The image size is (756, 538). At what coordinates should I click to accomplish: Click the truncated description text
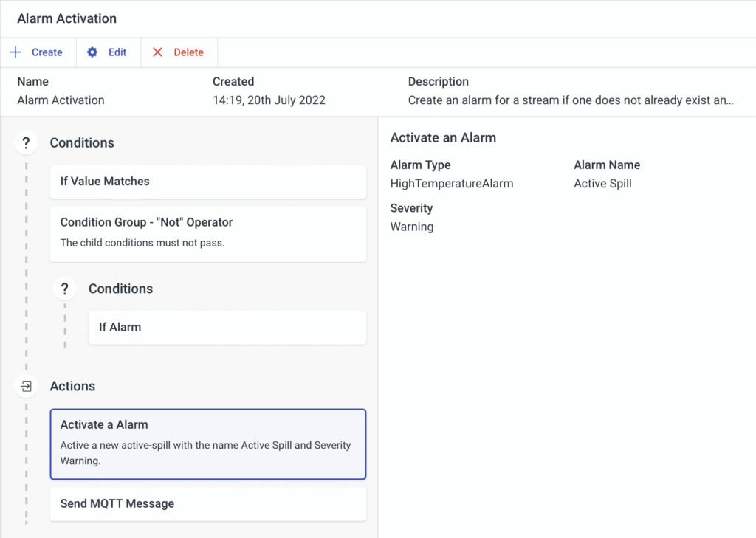[571, 100]
